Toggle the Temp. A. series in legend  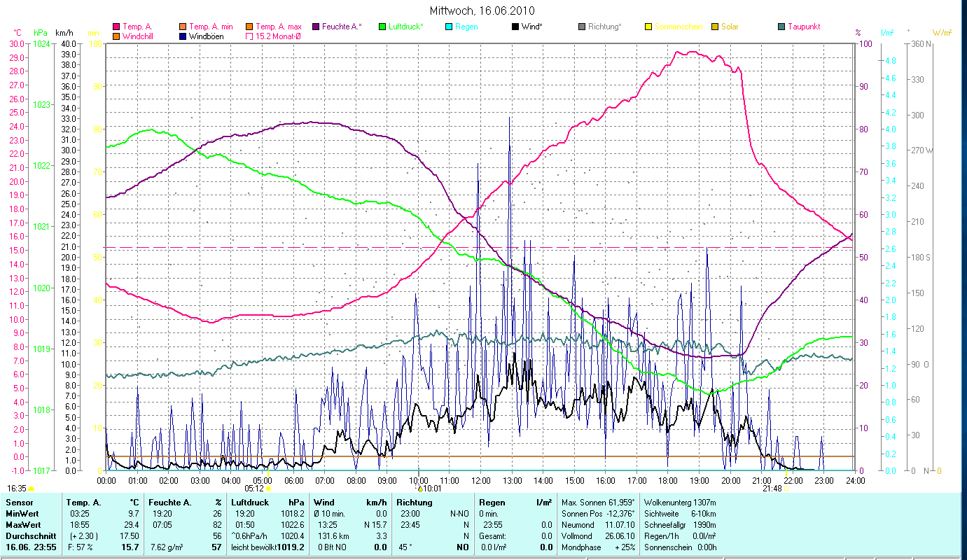[116, 27]
